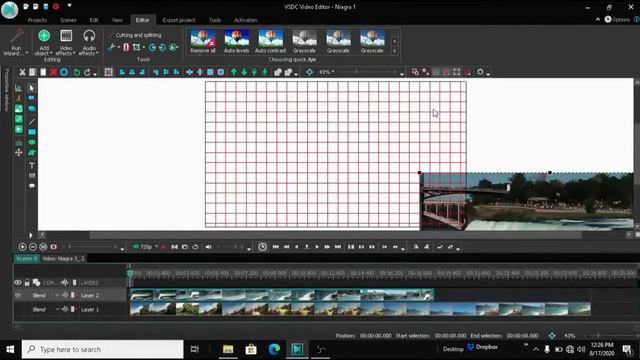Select the rectangle shape tool
The image size is (640, 360).
pos(31,132)
